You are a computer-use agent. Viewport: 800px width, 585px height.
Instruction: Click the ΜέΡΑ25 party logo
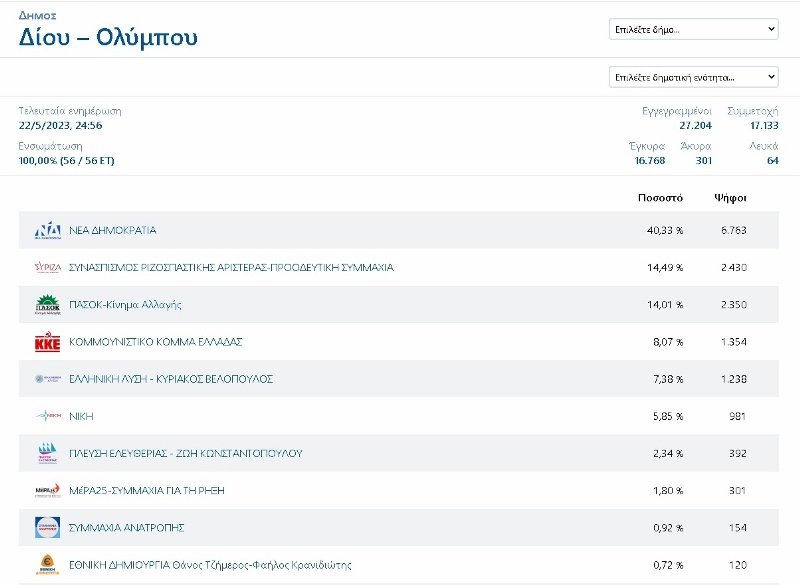[x=47, y=491]
